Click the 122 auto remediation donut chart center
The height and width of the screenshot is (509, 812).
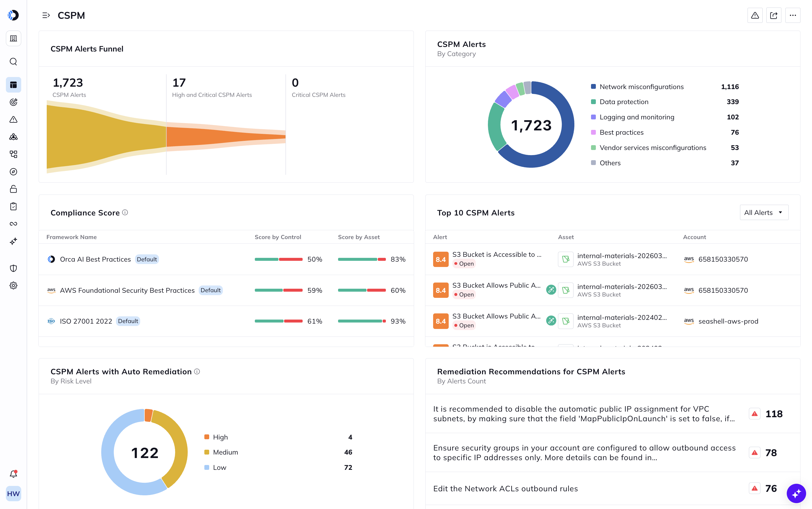(x=144, y=452)
